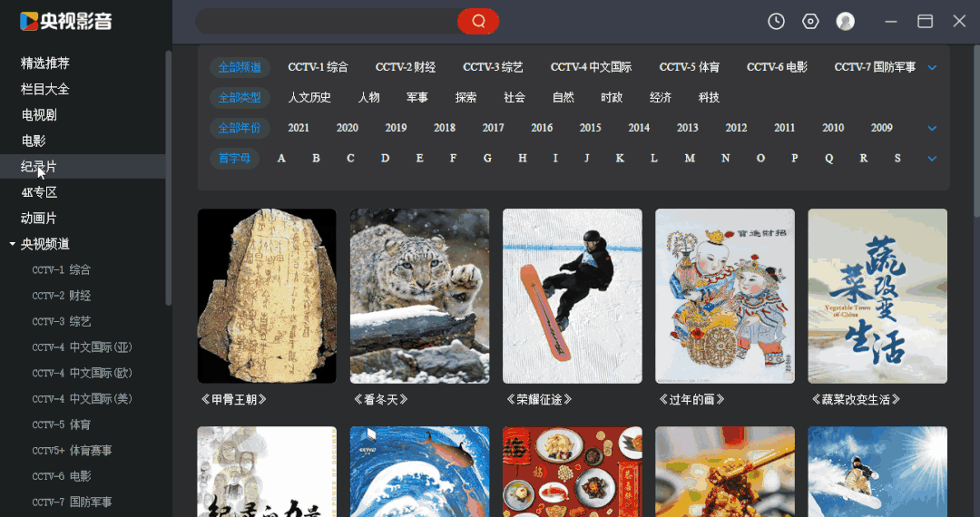Collapse the 央视频道 tree triangle

(12, 244)
